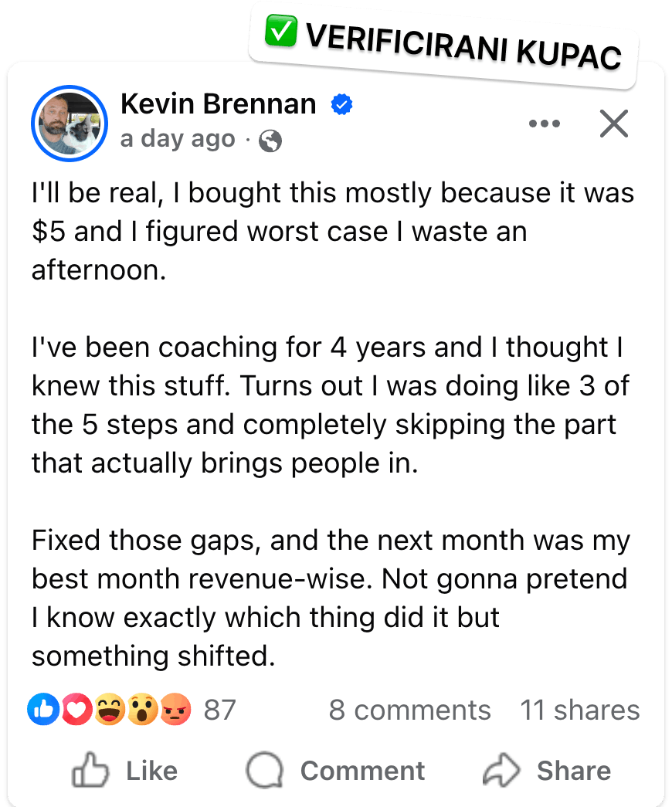Click the angry face reaction icon
Screen dimensions: 672x807
[175, 710]
